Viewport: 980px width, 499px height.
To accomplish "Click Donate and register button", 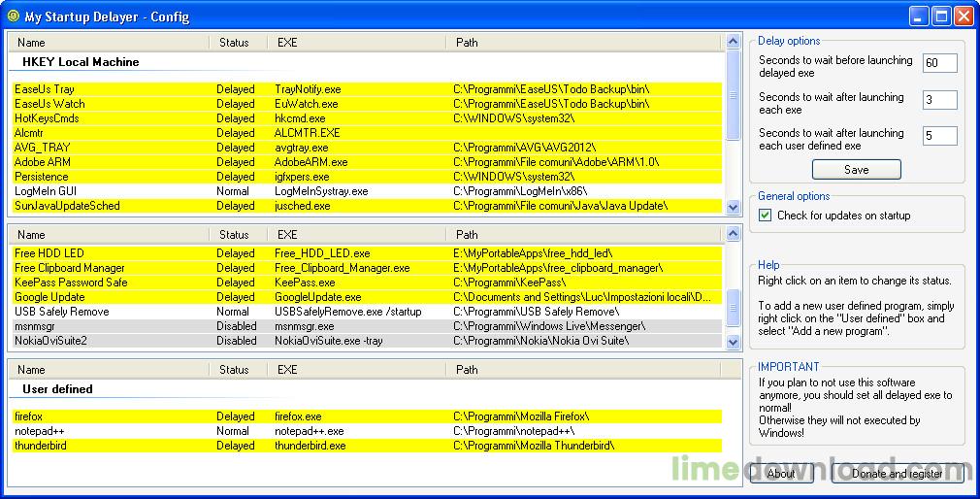I will (x=898, y=473).
